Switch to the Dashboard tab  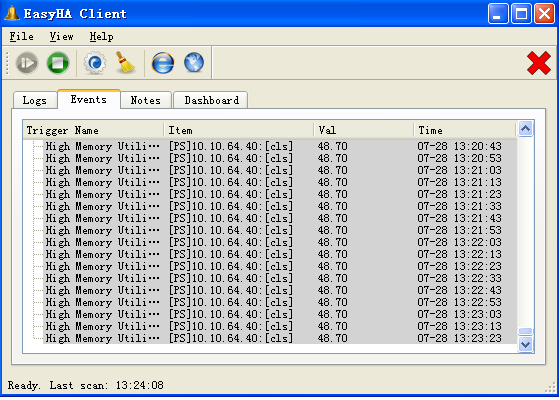(211, 100)
